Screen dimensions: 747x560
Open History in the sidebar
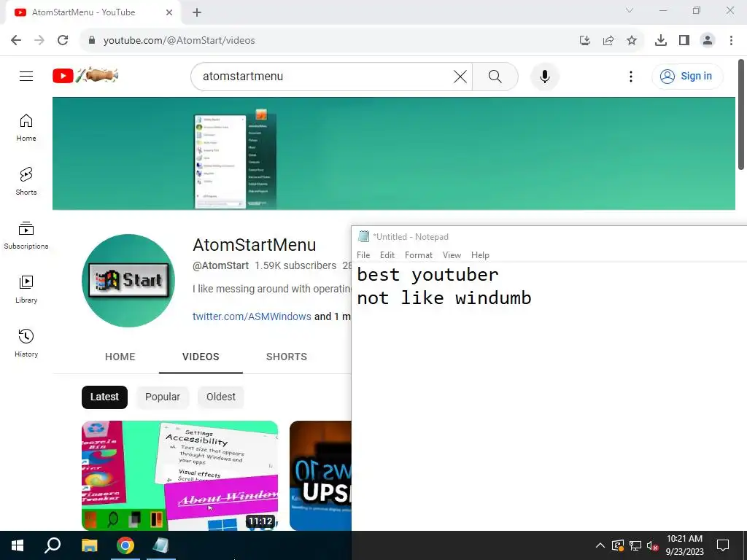point(26,343)
